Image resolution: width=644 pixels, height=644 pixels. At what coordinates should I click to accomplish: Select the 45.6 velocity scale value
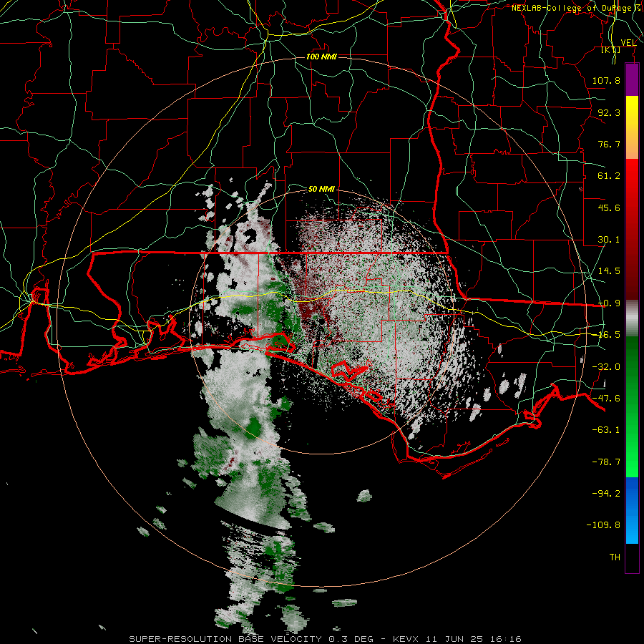click(x=609, y=208)
